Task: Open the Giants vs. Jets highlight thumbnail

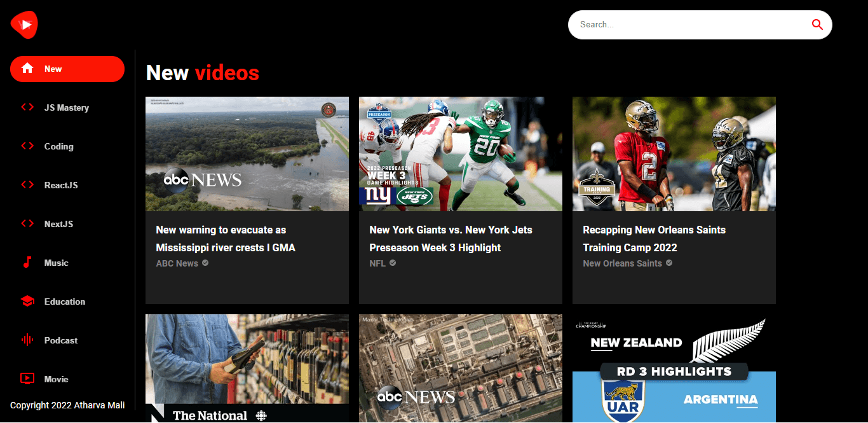Action: click(x=461, y=154)
